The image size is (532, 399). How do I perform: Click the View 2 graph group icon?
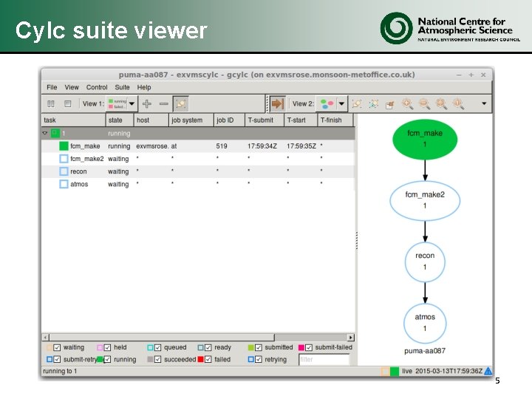pos(357,103)
